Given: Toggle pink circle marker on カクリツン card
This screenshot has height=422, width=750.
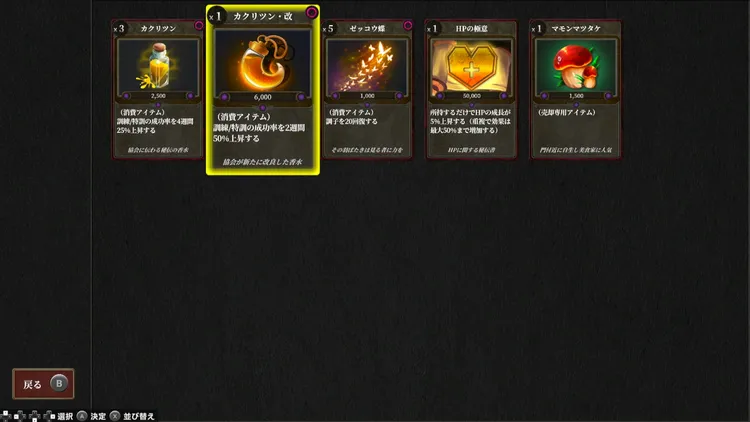Looking at the screenshot, I should tap(199, 25).
